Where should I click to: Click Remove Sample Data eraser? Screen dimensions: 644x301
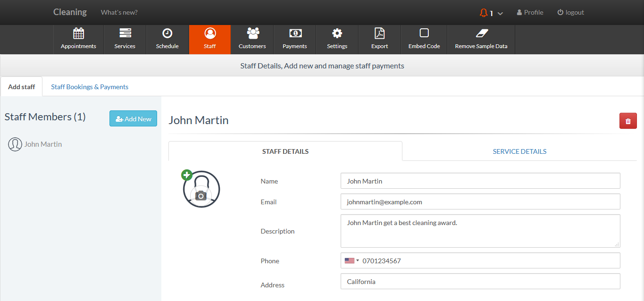click(x=481, y=40)
